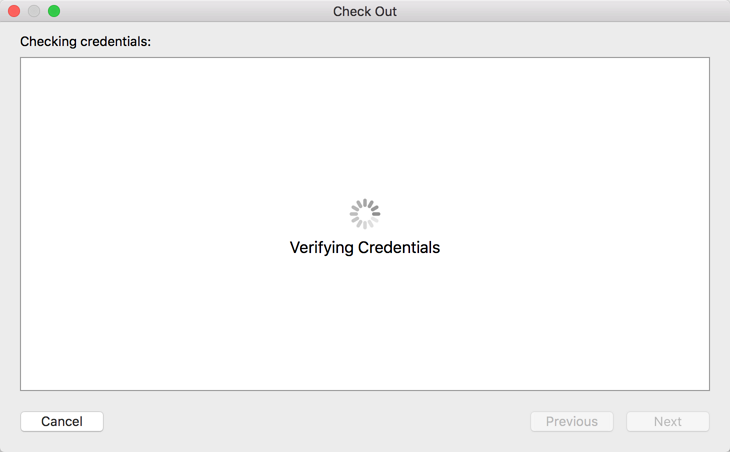Advance to the next checkout step
Image resolution: width=730 pixels, height=452 pixels.
[668, 421]
